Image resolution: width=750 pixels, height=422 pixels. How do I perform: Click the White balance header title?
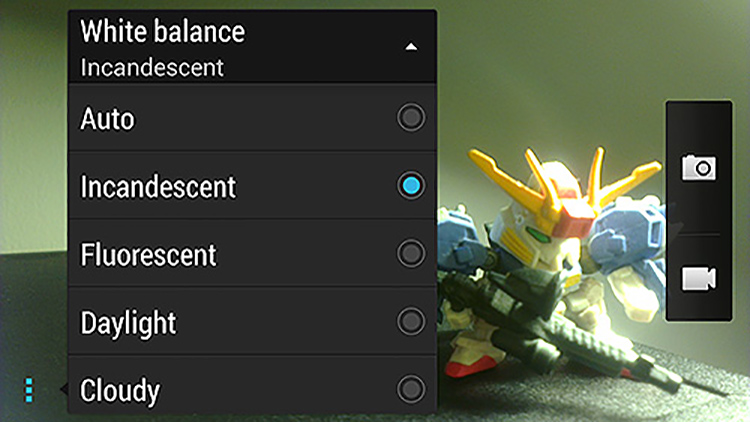pyautogui.click(x=163, y=32)
